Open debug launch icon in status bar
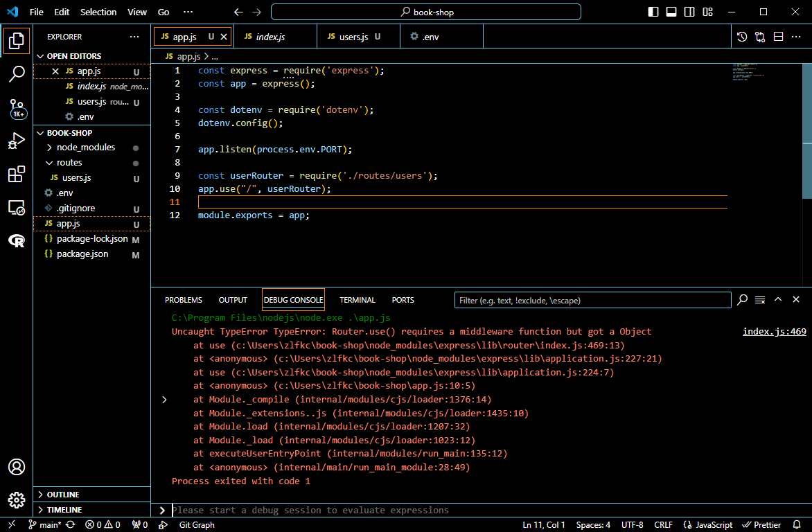This screenshot has width=812, height=532. coord(163,525)
